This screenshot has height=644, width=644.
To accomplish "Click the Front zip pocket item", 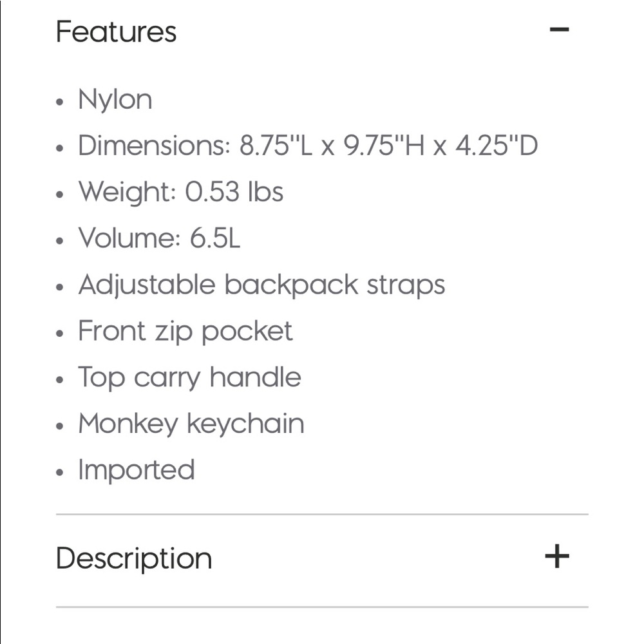I will coord(185,332).
